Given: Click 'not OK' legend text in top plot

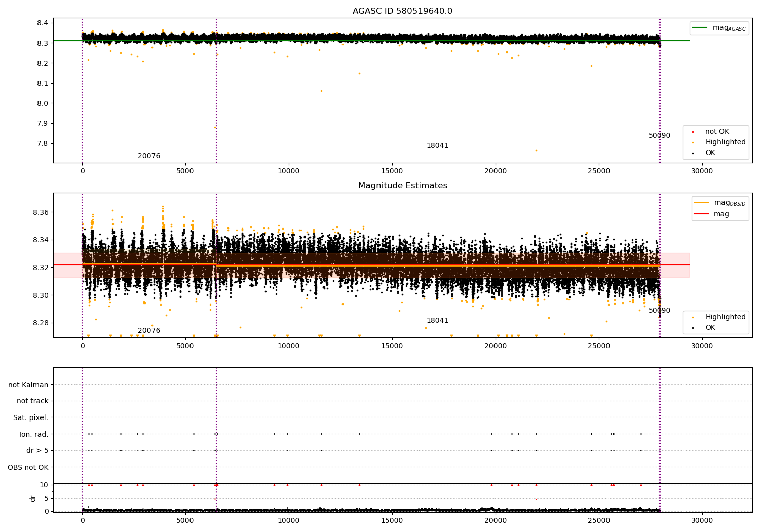Looking at the screenshot, I should coord(717,132).
